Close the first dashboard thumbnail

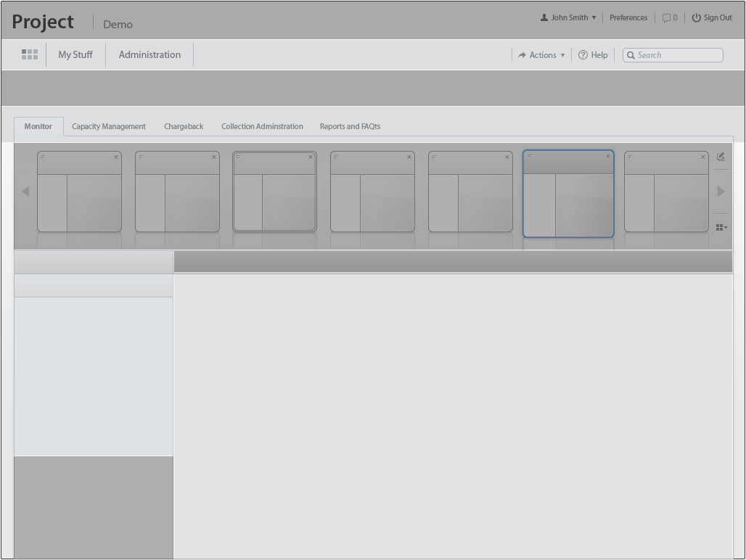point(116,157)
